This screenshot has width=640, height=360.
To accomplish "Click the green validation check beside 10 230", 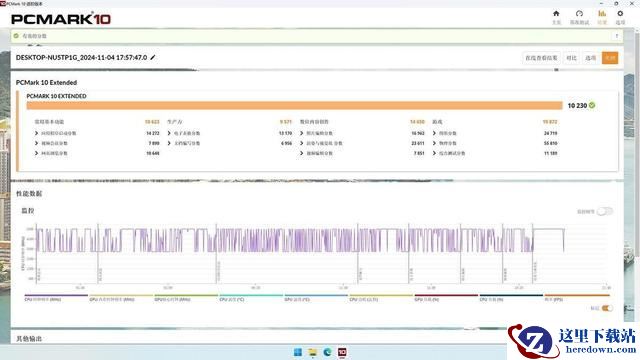I will click(592, 105).
